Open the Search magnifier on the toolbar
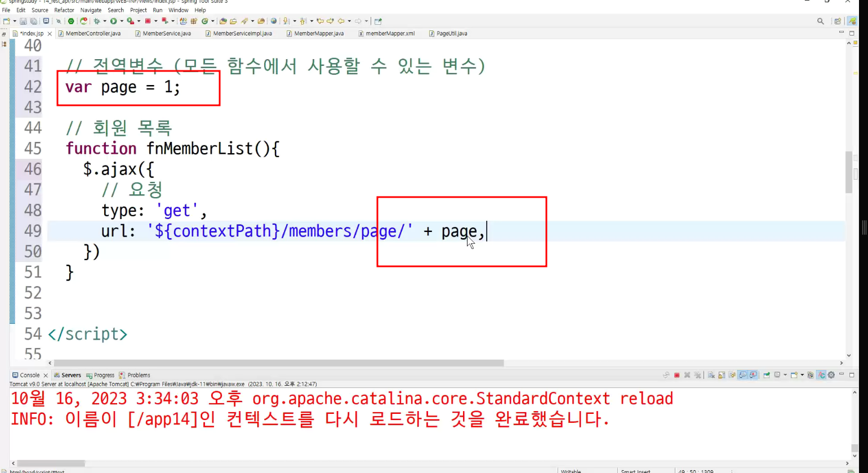 pos(821,21)
